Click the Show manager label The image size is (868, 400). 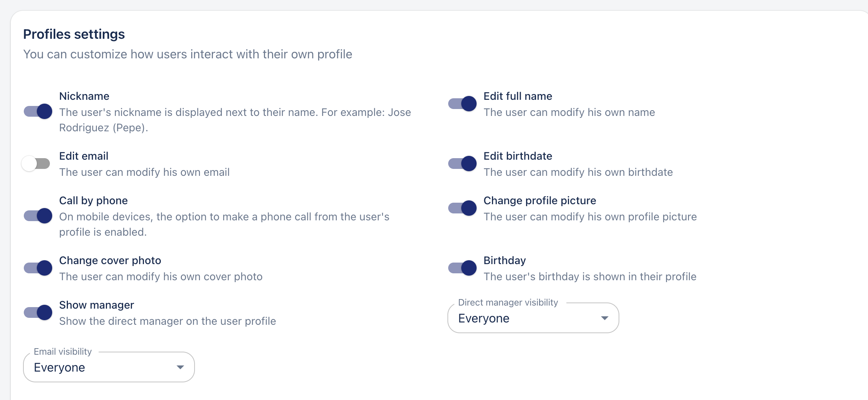click(96, 305)
